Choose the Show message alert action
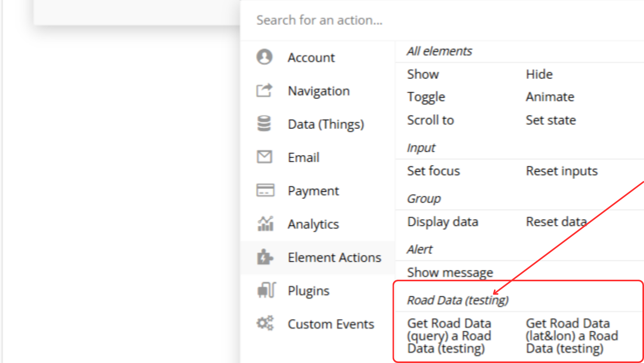 pos(450,272)
